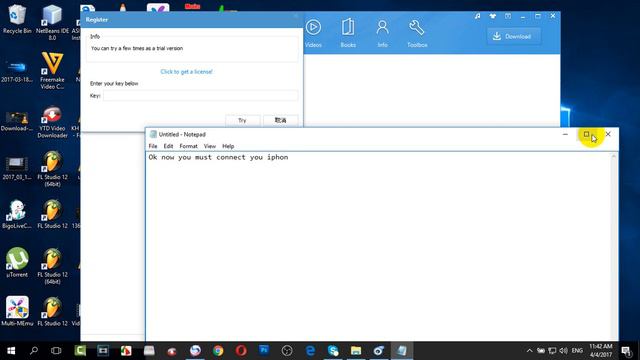Select the Multi-MEmu desktop icon
This screenshot has height=360, width=640.
(17, 311)
